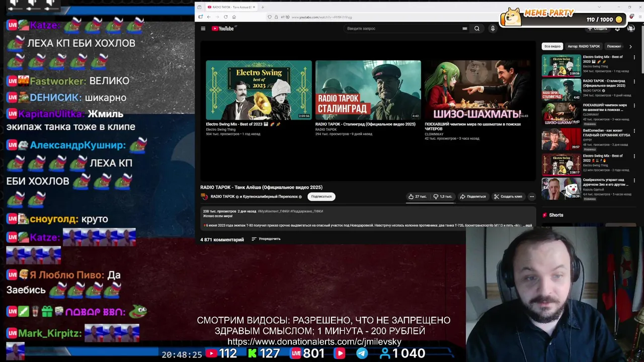Open options menu for BadComedian sidebar video
This screenshot has height=362, width=644.
[x=634, y=131]
